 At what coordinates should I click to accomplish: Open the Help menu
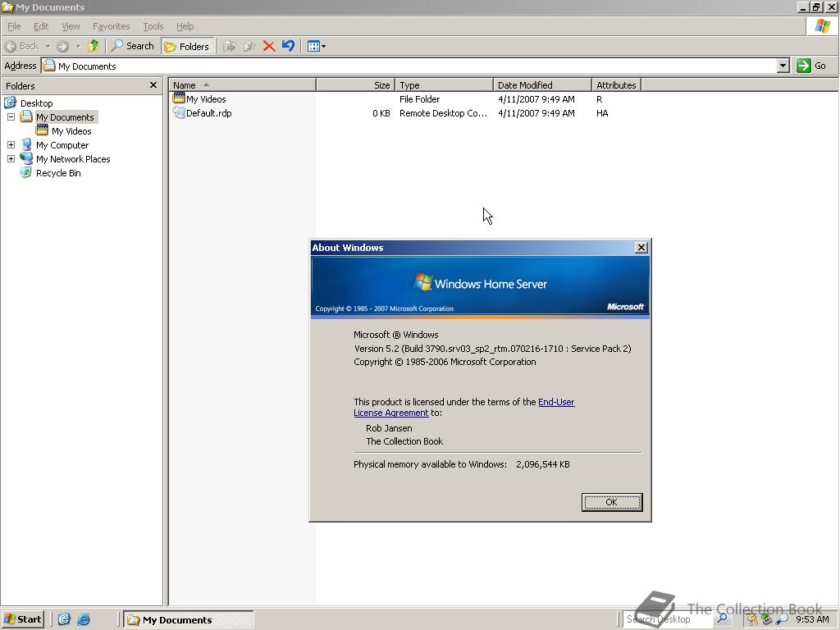pyautogui.click(x=185, y=26)
